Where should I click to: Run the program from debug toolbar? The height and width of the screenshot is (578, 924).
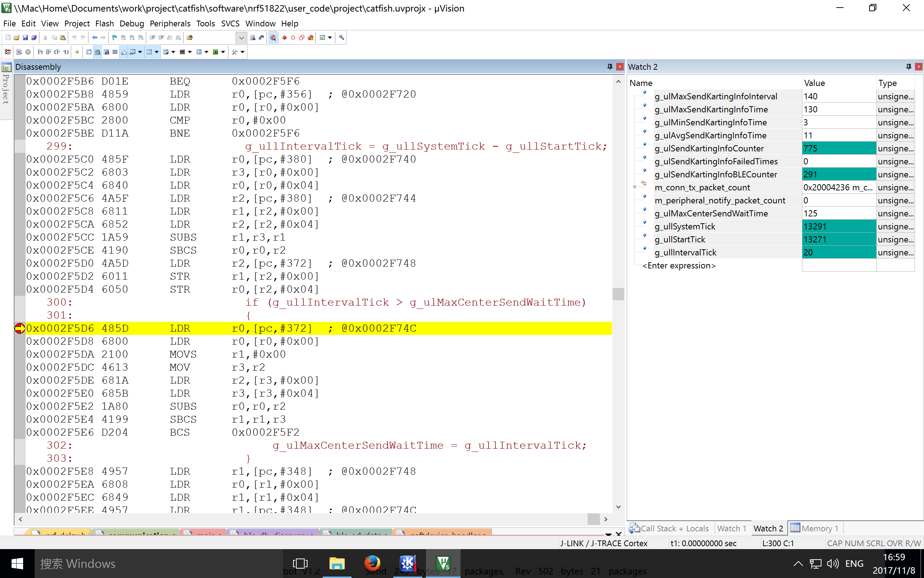tap(19, 52)
